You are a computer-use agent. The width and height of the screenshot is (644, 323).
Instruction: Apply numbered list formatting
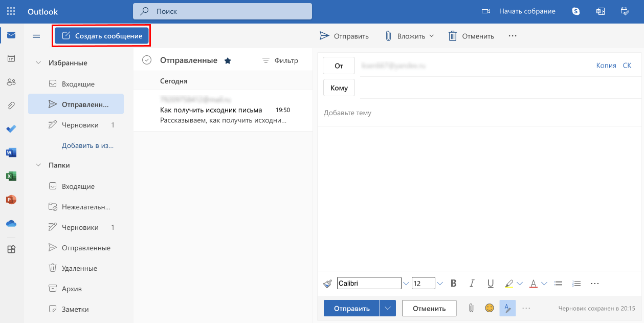(x=576, y=283)
